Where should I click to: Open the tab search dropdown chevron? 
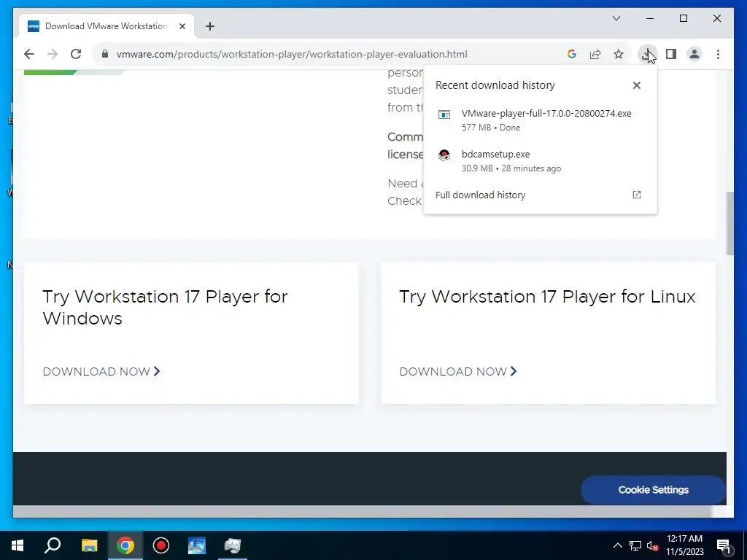coord(616,18)
